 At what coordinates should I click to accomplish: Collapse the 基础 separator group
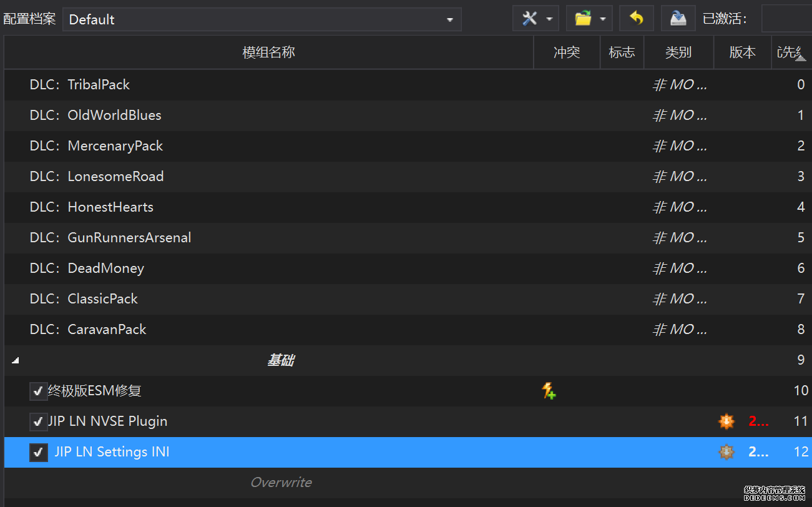[16, 361]
